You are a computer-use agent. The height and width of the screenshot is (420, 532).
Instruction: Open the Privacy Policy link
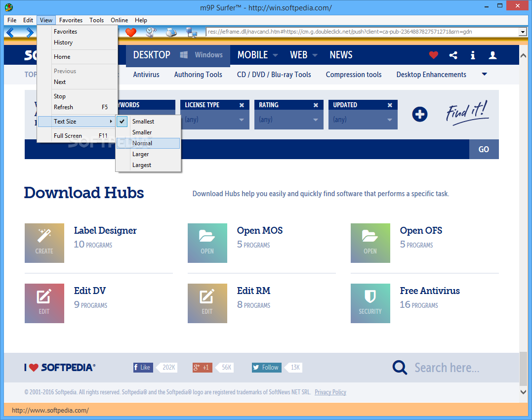[x=330, y=392]
